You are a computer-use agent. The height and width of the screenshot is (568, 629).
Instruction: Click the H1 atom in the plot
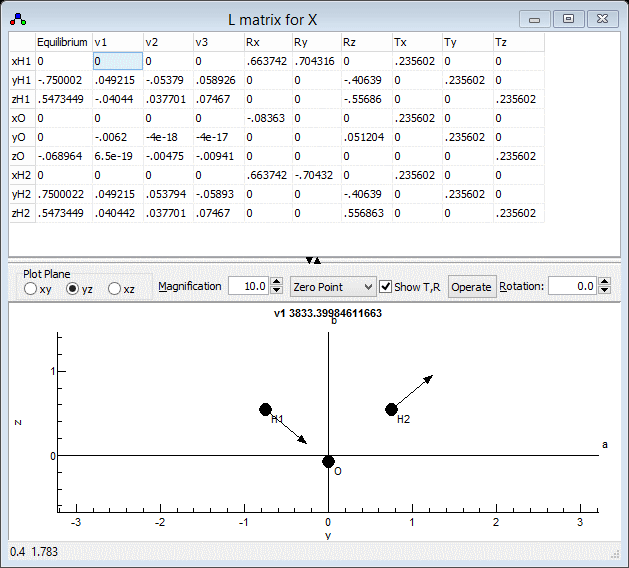[x=265, y=410]
